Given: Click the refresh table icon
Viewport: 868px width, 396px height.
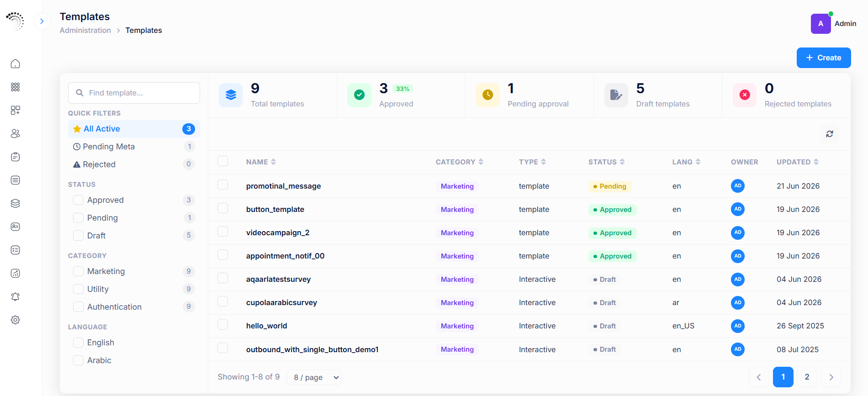Looking at the screenshot, I should point(830,134).
